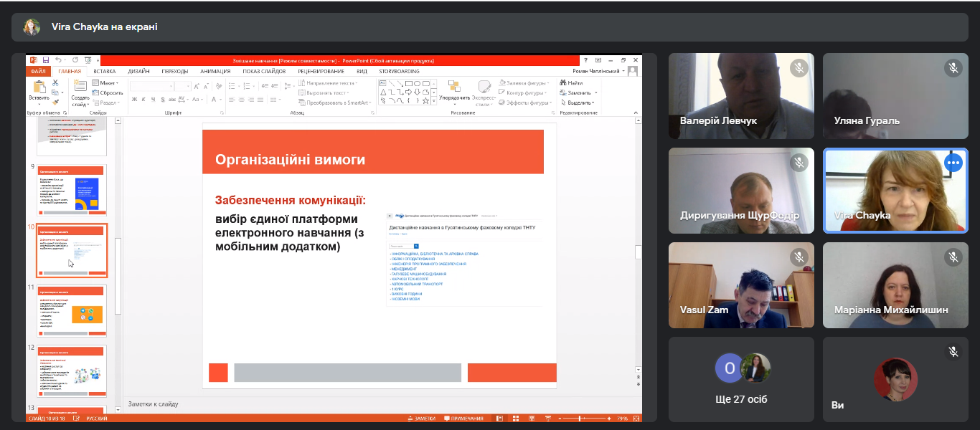Select the triangle shape in the shapes gallery
The width and height of the screenshot is (980, 430).
click(x=383, y=92)
